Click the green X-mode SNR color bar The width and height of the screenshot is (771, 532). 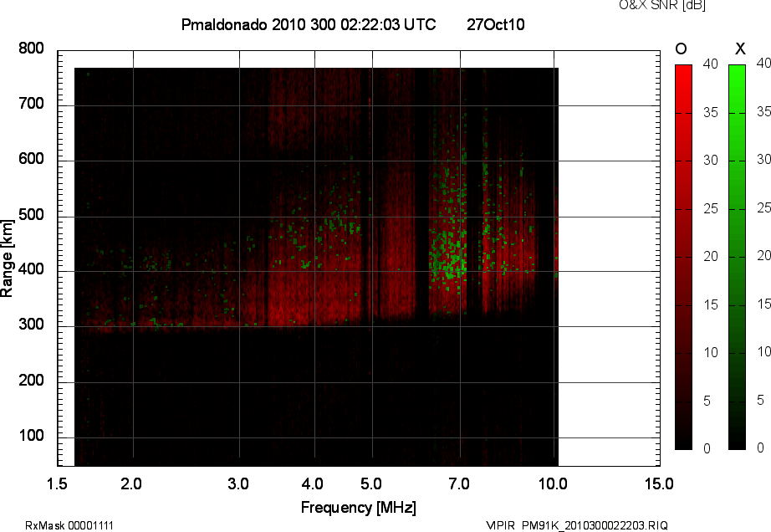coord(737,257)
